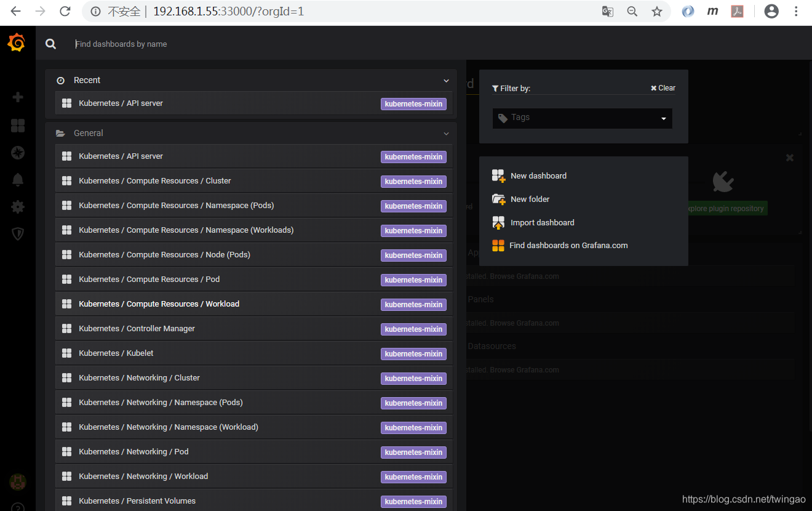Screen dimensions: 812x511
Task: Open the Dashboards grid icon in sidebar
Action: [18, 126]
